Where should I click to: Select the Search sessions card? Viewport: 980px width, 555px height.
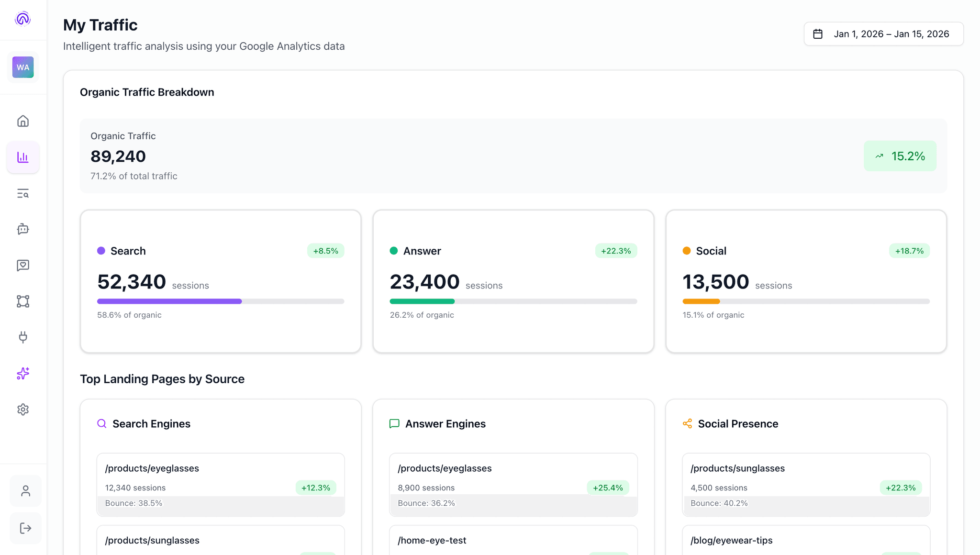221,281
